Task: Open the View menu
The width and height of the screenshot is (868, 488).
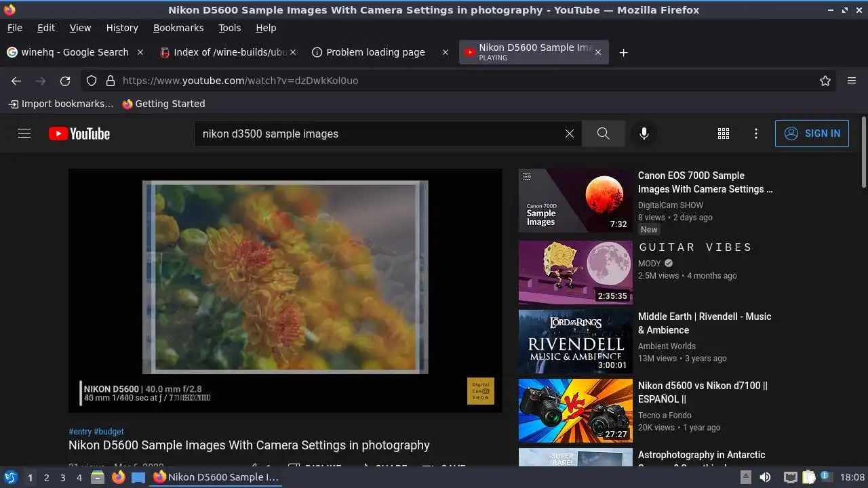Action: 80,28
